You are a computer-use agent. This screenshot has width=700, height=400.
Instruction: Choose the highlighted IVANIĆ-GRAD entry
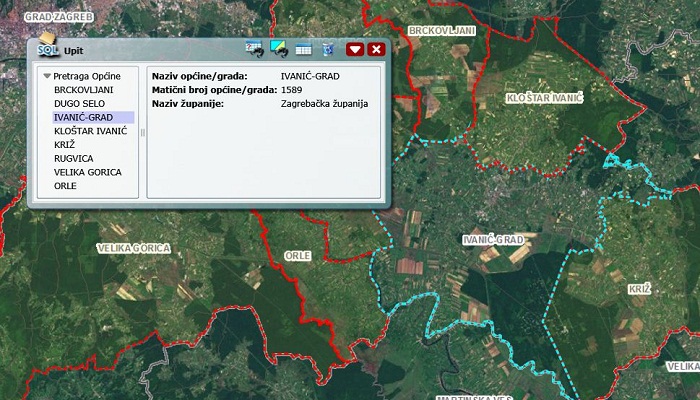click(83, 117)
